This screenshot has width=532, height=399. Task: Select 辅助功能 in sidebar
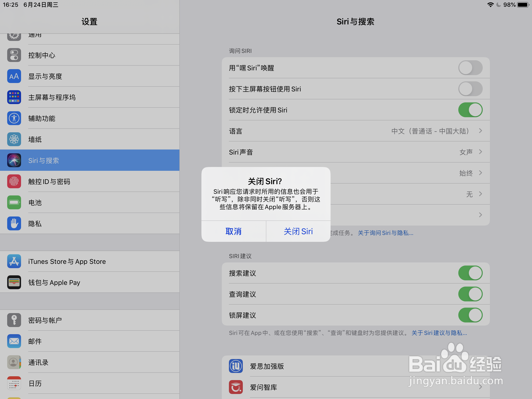click(x=90, y=118)
